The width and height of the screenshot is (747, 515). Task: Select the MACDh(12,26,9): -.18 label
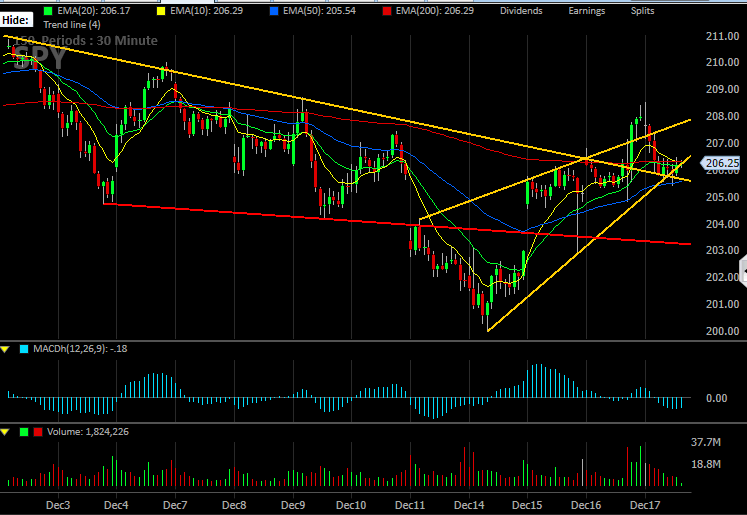[80, 349]
